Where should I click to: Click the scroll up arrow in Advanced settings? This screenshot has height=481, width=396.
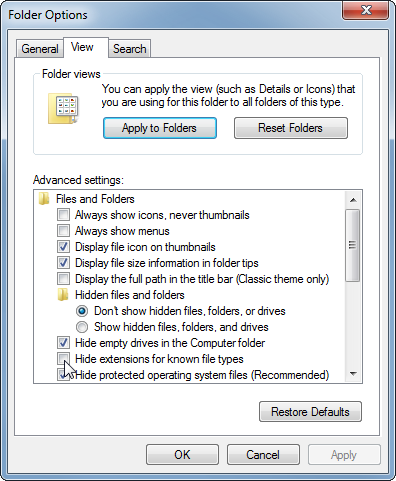[x=353, y=200]
